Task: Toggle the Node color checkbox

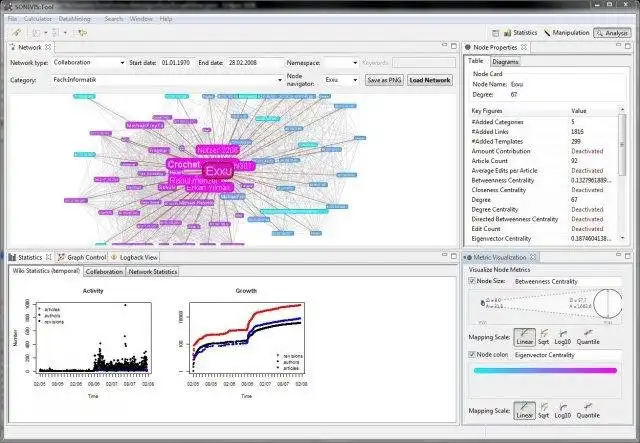Action: (472, 354)
